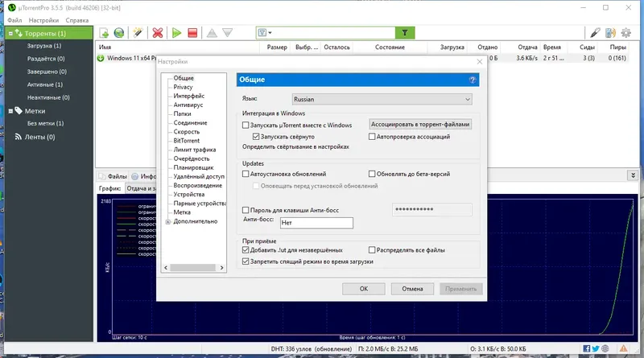Click the globe icon in status bar

pos(605,348)
